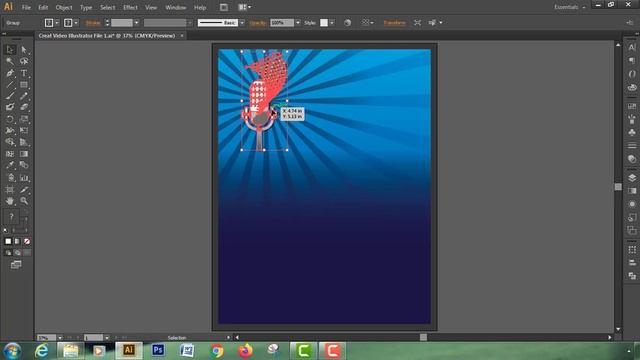Click the orange Transform link

tap(394, 23)
